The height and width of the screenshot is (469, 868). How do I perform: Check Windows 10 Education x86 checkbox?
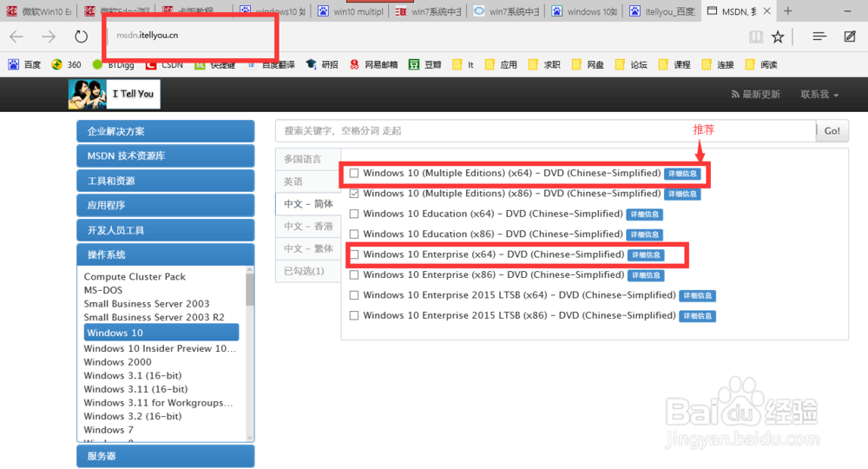click(x=354, y=234)
